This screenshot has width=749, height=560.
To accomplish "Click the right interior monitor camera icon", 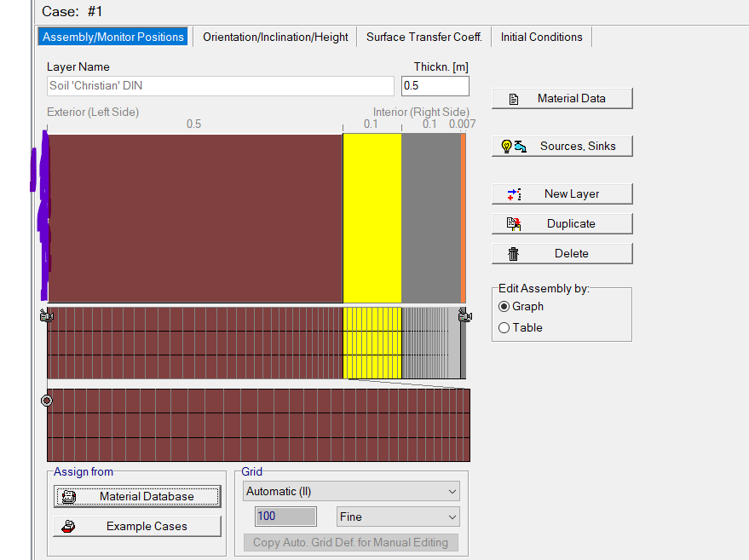I will point(464,317).
